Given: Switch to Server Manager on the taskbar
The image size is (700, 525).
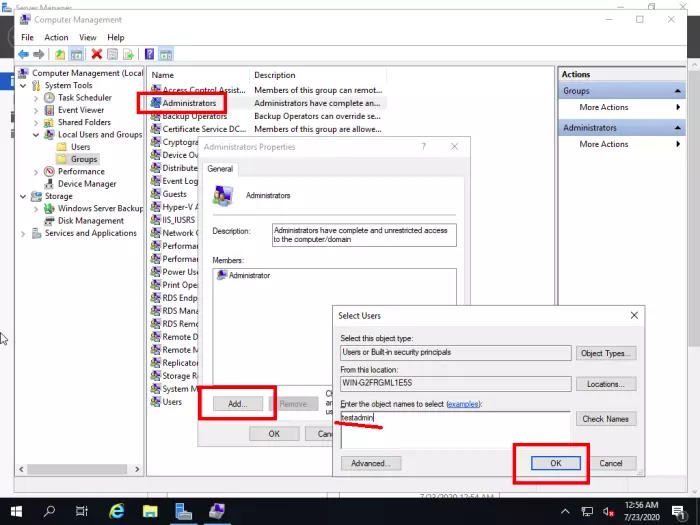Looking at the screenshot, I should pos(183,511).
